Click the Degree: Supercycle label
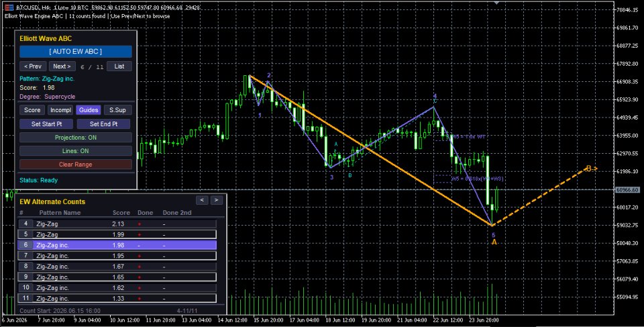 pos(48,97)
